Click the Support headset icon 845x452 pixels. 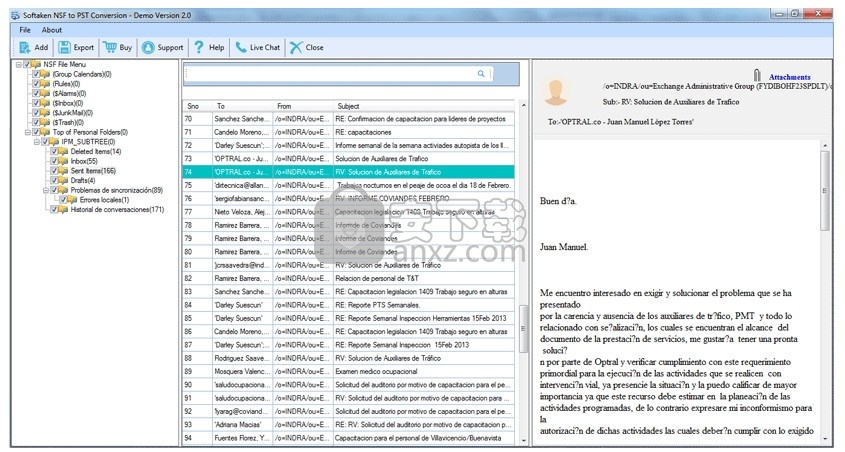[x=148, y=47]
